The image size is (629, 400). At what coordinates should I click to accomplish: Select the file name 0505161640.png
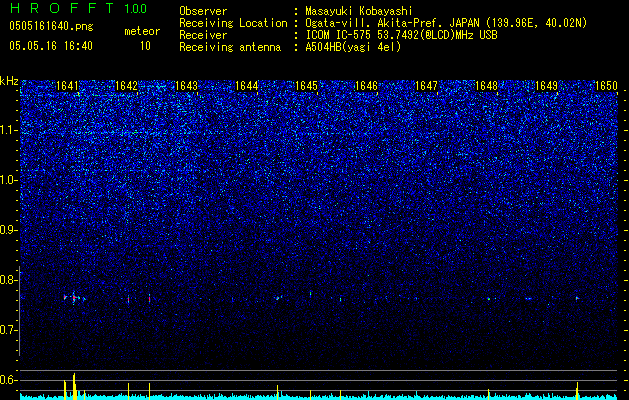pos(51,26)
